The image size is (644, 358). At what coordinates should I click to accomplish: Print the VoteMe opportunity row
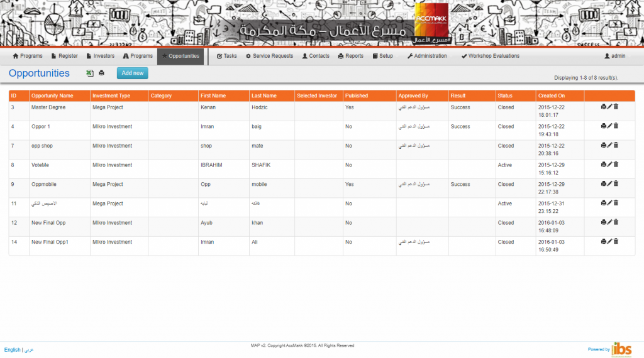pyautogui.click(x=604, y=165)
